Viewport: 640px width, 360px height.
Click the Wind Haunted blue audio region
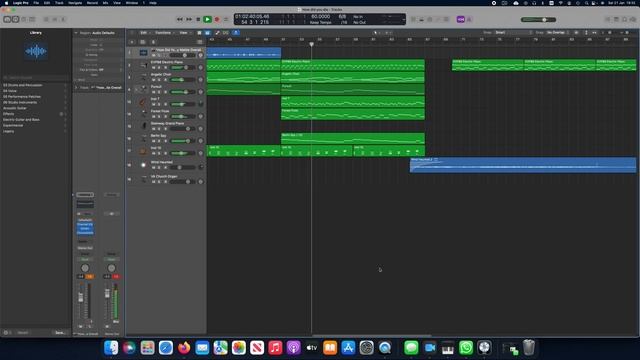(523, 165)
